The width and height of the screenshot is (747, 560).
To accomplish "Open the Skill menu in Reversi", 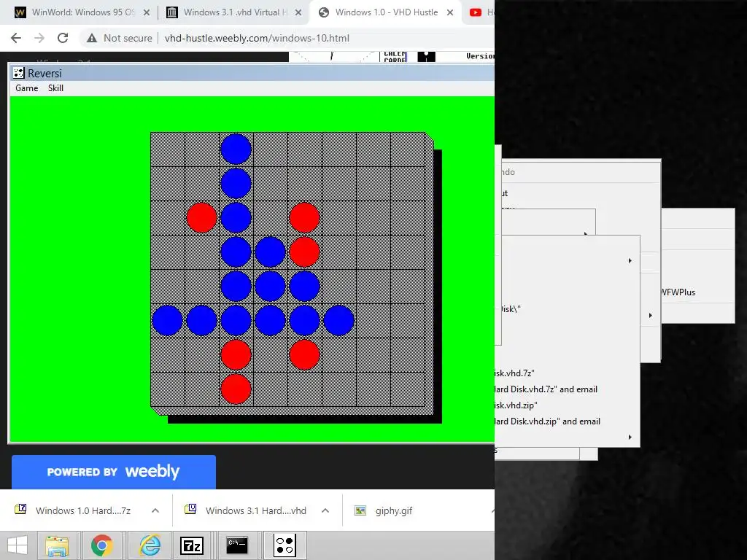I will 55,88.
